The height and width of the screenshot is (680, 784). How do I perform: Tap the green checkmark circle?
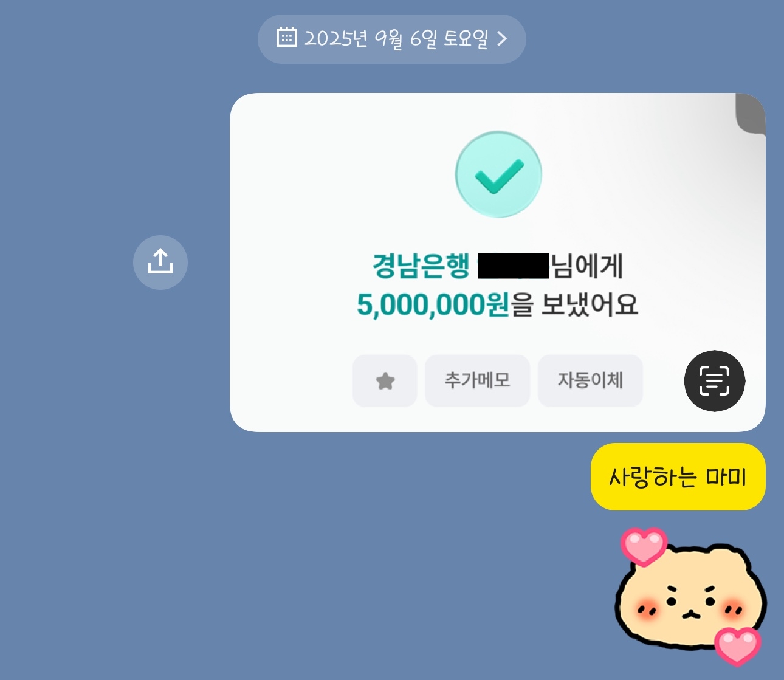pyautogui.click(x=498, y=174)
